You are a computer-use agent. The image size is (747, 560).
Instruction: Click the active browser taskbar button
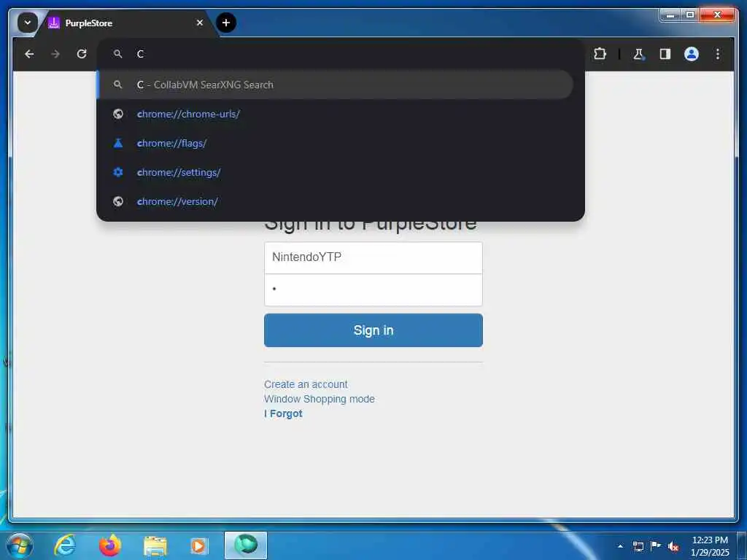pyautogui.click(x=246, y=545)
